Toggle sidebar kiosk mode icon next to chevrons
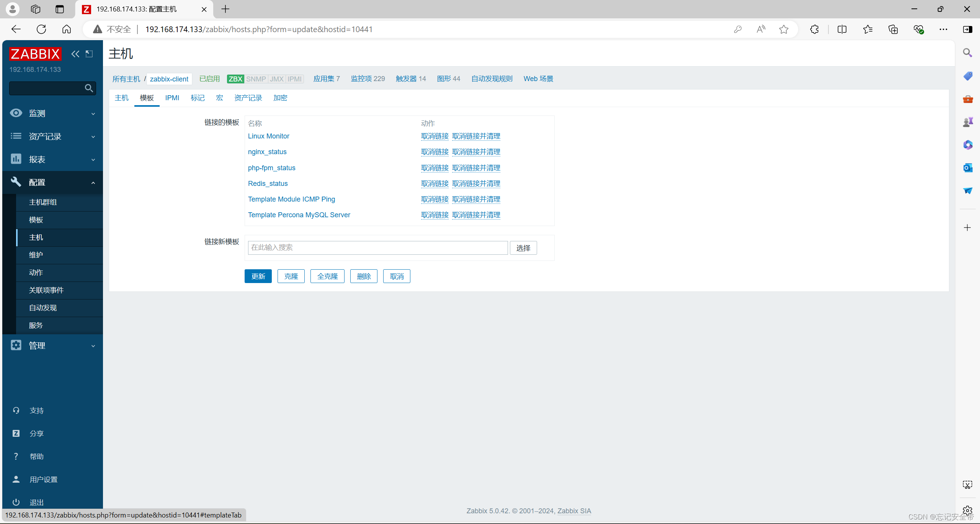This screenshot has height=524, width=980. (x=89, y=54)
